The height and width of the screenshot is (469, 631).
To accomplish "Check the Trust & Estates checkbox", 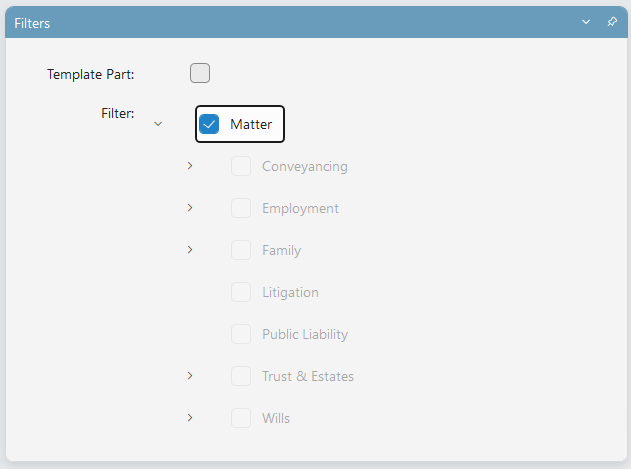I will [x=241, y=376].
